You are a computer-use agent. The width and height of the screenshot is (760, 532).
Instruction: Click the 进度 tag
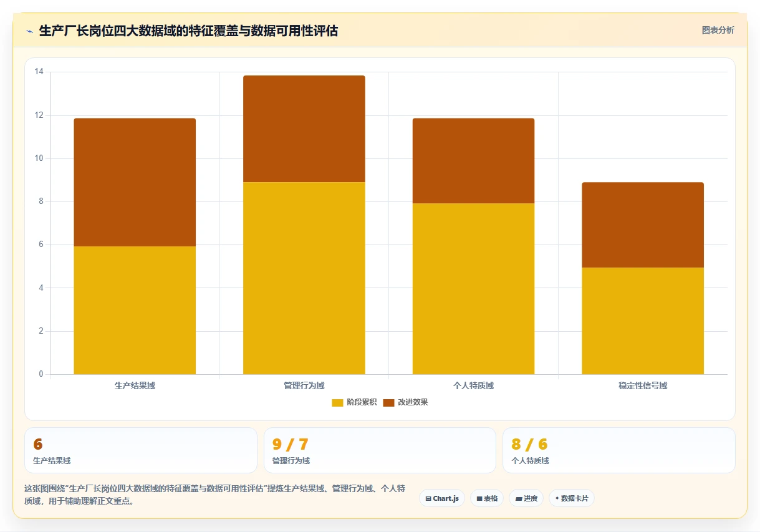[x=526, y=498]
